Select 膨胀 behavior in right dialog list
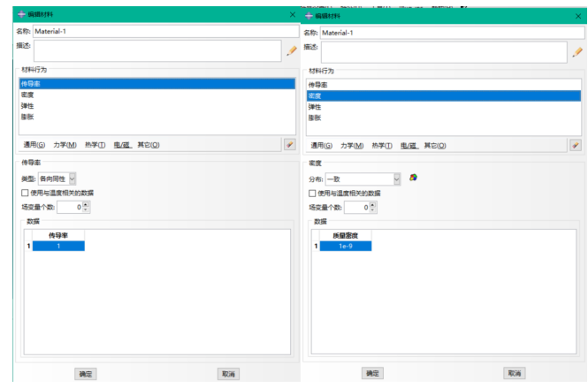588x388 pixels. click(444, 118)
